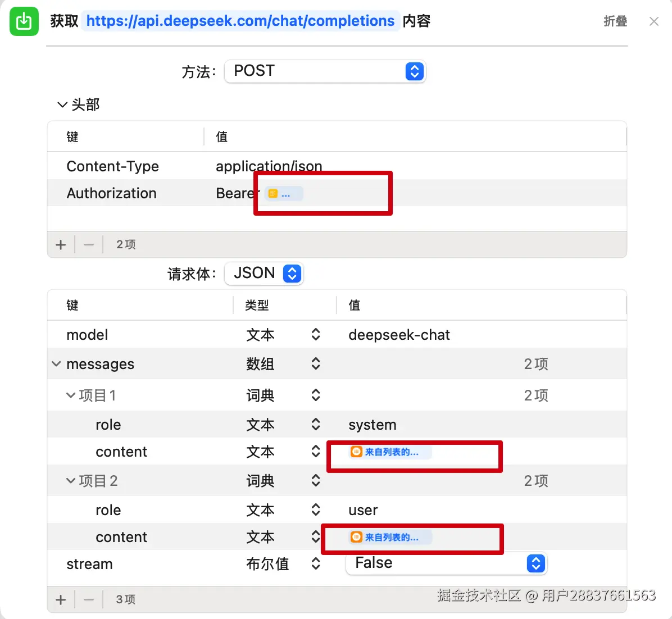
Task: Open the POST method dropdown
Action: pos(325,71)
